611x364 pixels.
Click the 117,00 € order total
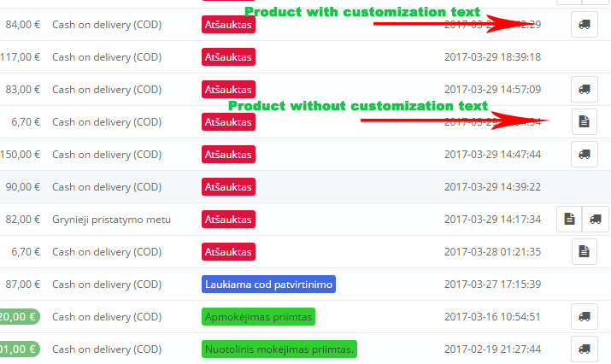(x=21, y=57)
